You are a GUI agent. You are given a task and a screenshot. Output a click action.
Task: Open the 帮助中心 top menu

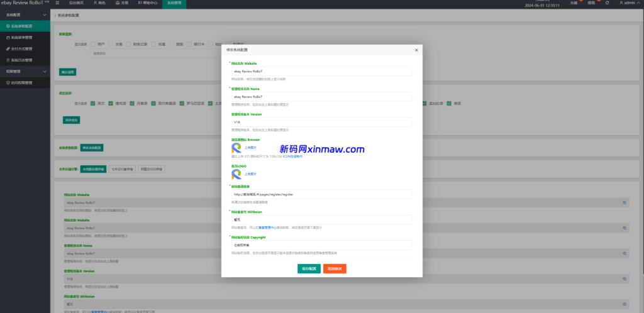click(149, 3)
